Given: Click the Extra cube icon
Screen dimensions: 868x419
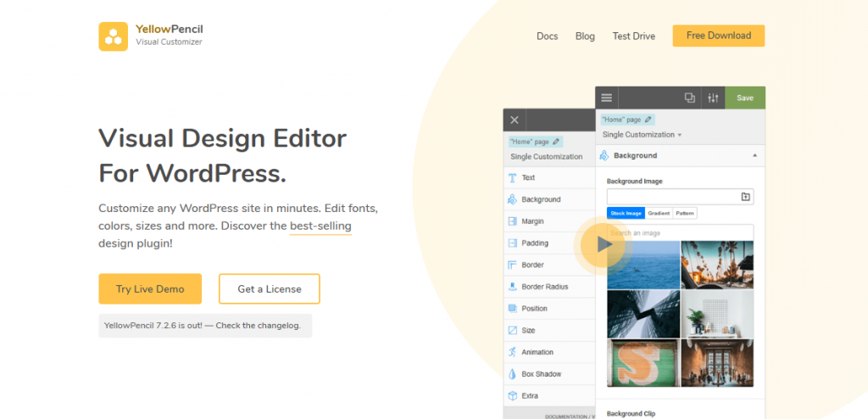Looking at the screenshot, I should coord(513,396).
